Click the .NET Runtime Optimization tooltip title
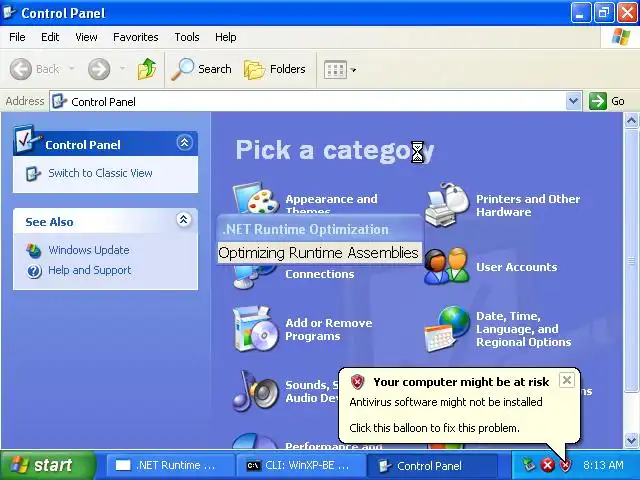Image resolution: width=640 pixels, height=480 pixels. point(306,229)
